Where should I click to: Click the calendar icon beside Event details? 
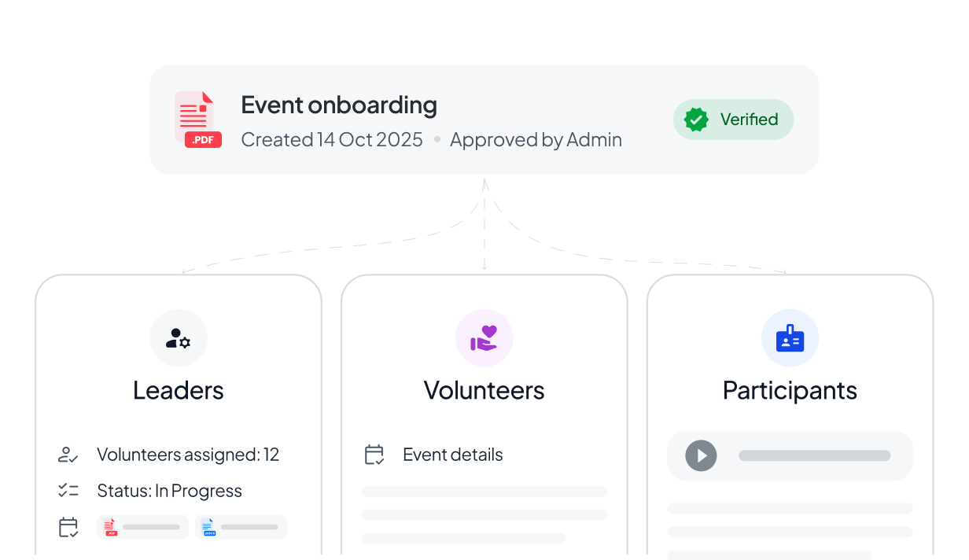[x=374, y=455]
